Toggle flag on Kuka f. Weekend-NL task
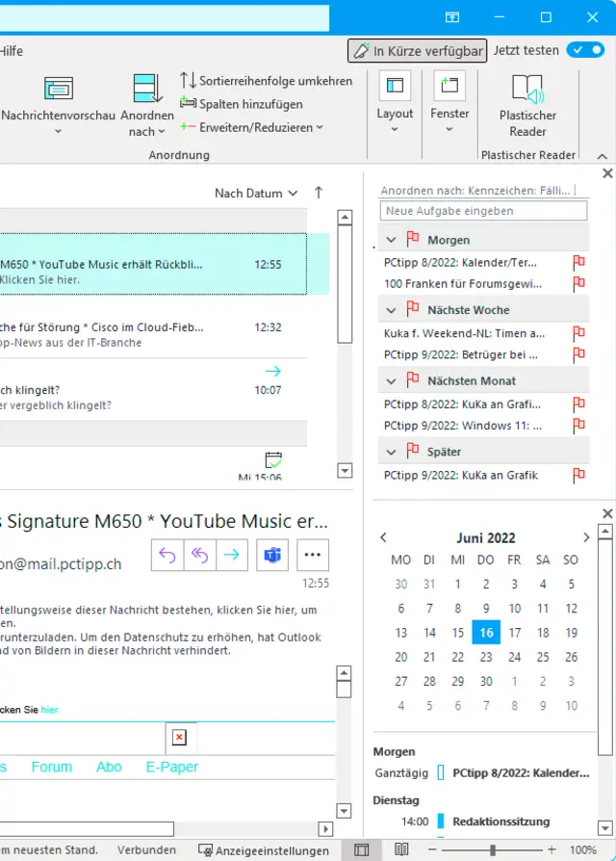The width and height of the screenshot is (616, 861). 578,333
